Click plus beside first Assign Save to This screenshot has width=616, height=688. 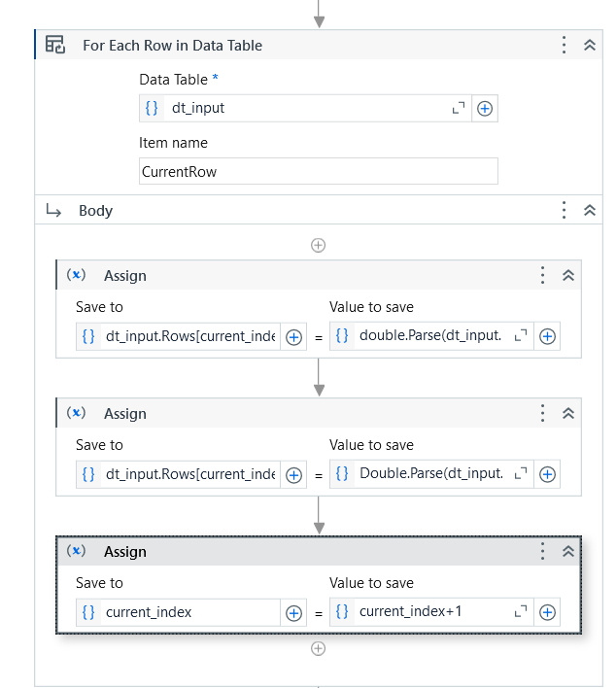[293, 337]
